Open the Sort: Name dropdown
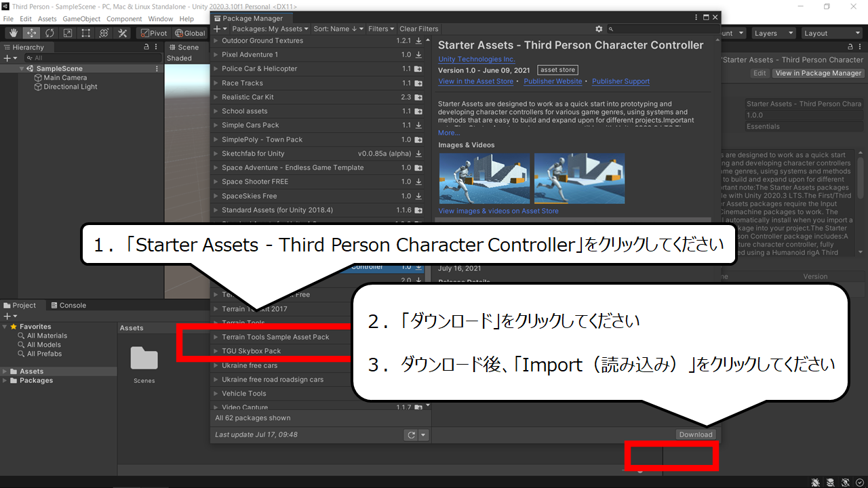The height and width of the screenshot is (488, 868). pos(338,29)
